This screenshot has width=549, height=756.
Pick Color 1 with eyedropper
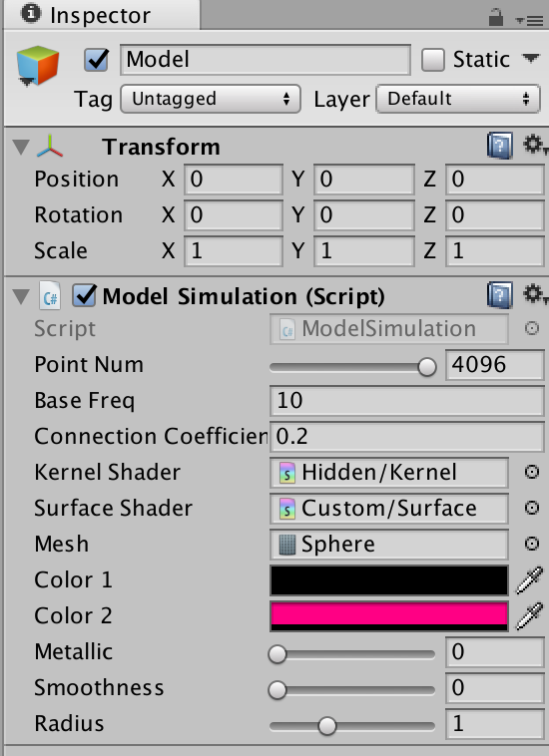tap(530, 580)
